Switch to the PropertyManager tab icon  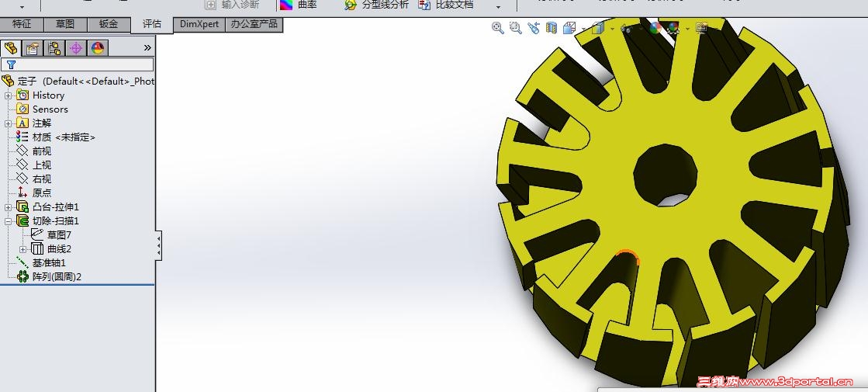(x=32, y=48)
